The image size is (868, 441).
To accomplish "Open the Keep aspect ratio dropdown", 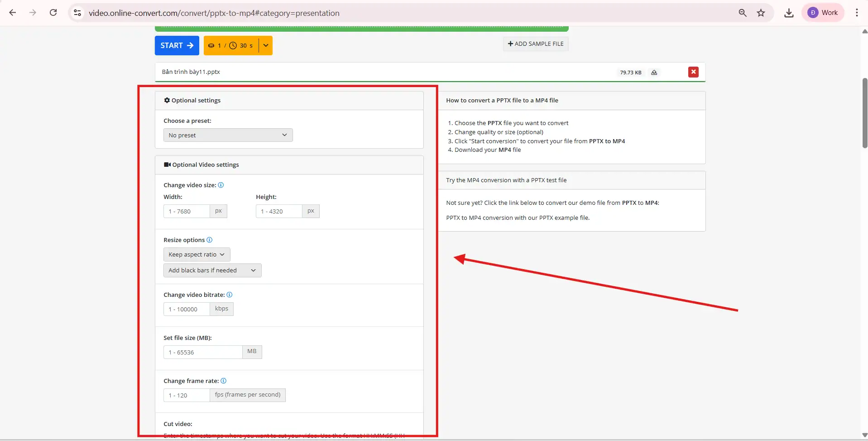I will click(197, 254).
